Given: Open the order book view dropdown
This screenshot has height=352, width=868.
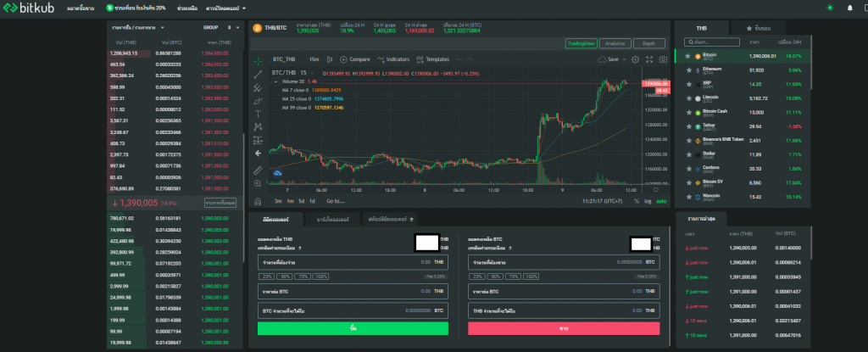Looking at the screenshot, I should [x=138, y=27].
